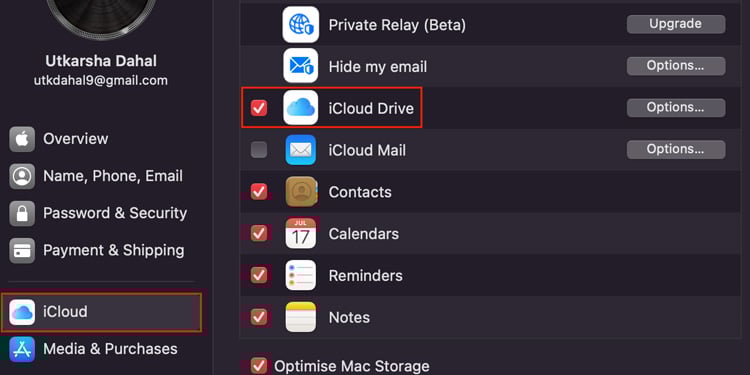
Task: Click the Reminders label
Action: (365, 276)
